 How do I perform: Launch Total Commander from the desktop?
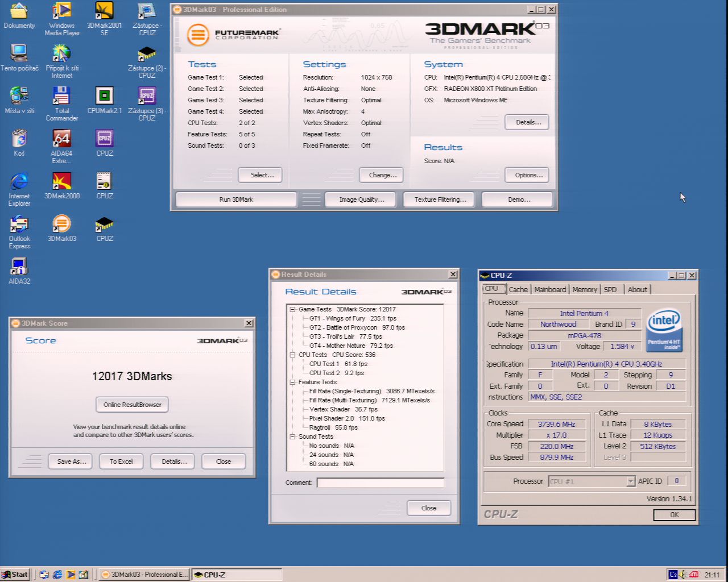pos(61,103)
